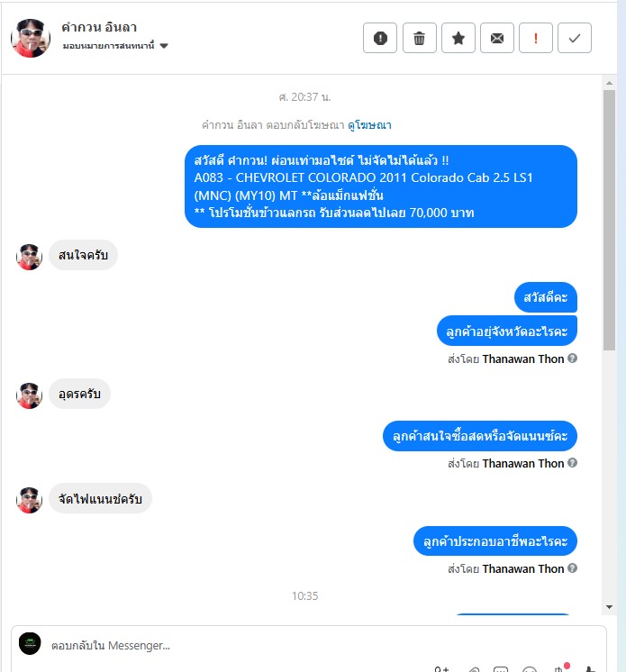The image size is (626, 672).
Task: Select the CHEVROLET COLORADO promotion message bubble
Action: [380, 186]
